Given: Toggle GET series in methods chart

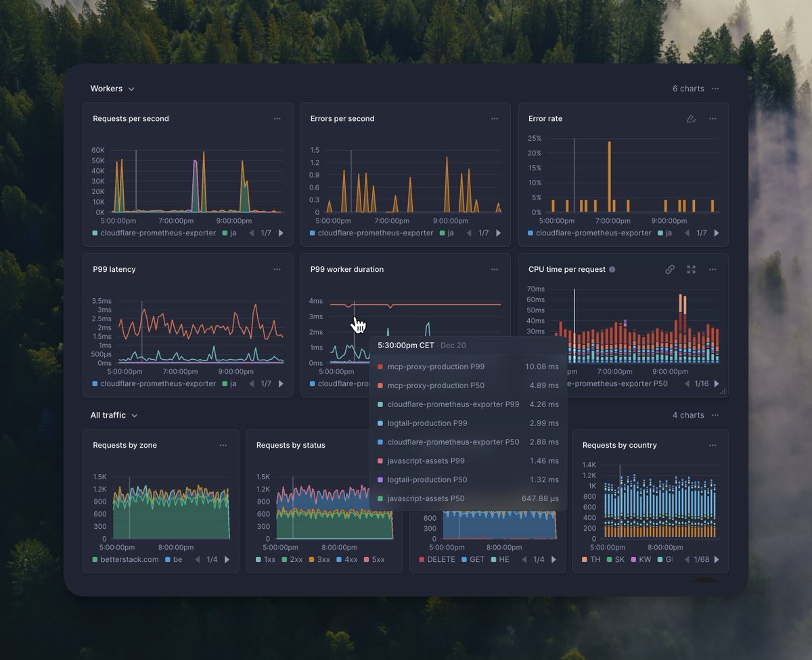Looking at the screenshot, I should [474, 559].
